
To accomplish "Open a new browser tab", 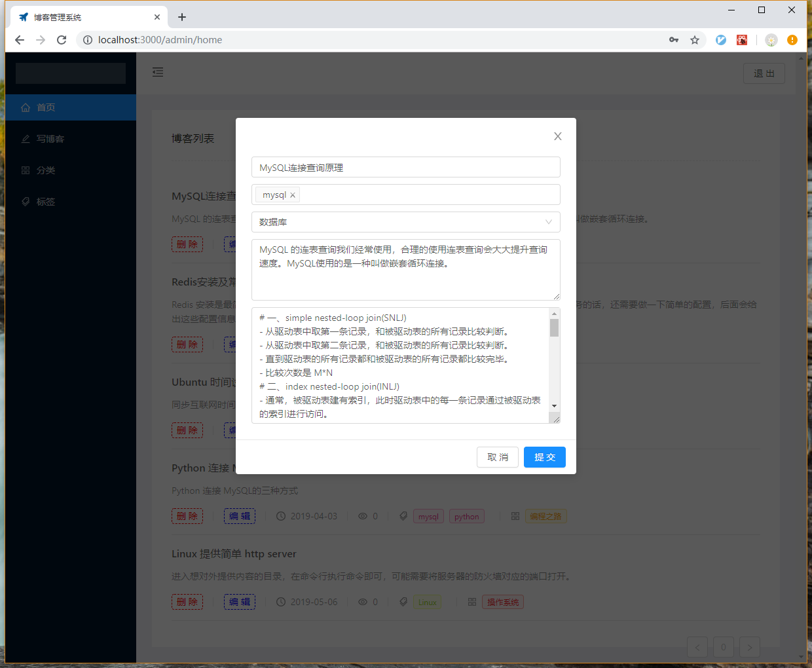I will click(182, 17).
